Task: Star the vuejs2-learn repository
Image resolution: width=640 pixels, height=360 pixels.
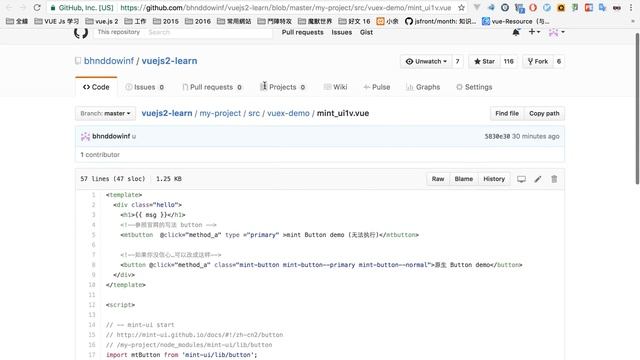Action: pos(484,61)
